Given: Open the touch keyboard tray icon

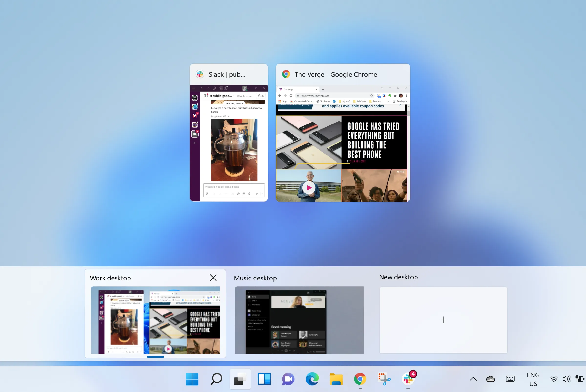Looking at the screenshot, I should click(510, 379).
